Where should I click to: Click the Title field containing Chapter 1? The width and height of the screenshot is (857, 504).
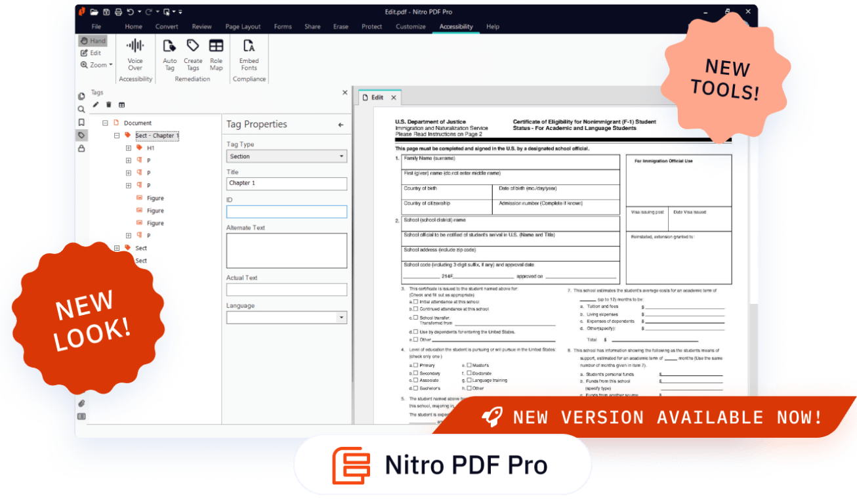[287, 184]
